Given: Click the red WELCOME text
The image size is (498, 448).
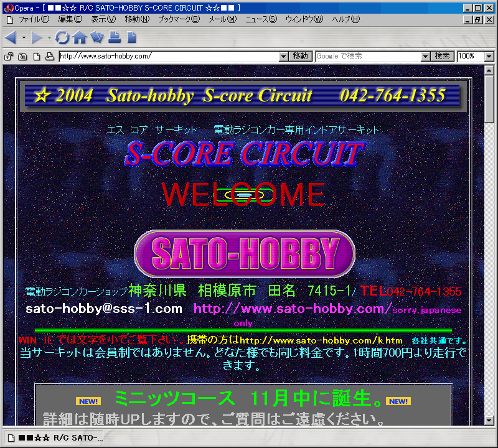Looking at the screenshot, I should pyautogui.click(x=243, y=194).
